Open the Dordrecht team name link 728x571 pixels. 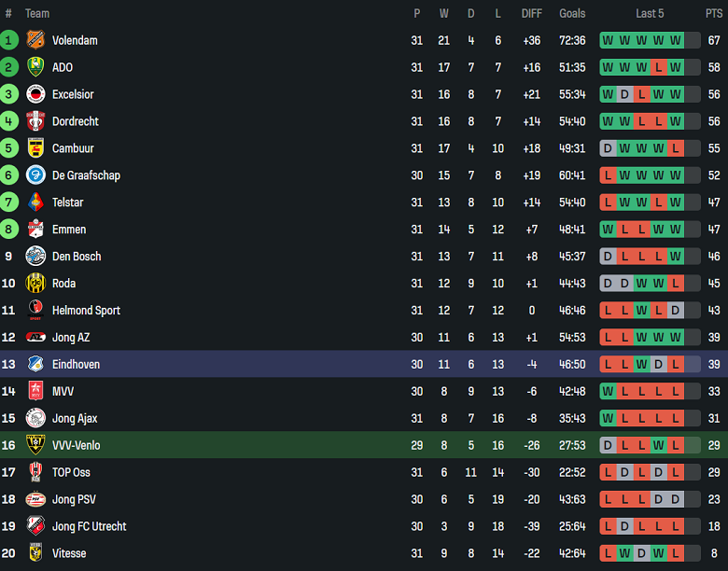click(75, 121)
